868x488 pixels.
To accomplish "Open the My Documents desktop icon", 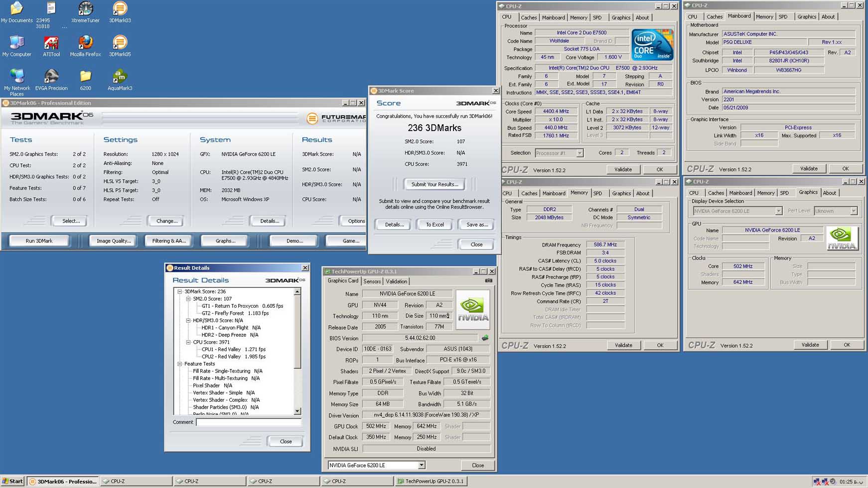I will (x=16, y=12).
